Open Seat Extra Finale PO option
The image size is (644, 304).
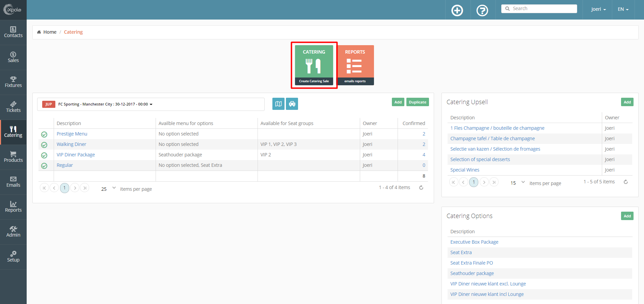[x=472, y=263]
